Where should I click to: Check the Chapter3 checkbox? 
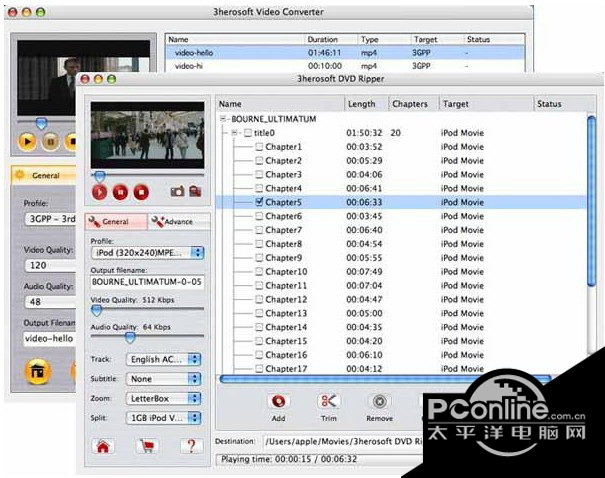[x=259, y=174]
